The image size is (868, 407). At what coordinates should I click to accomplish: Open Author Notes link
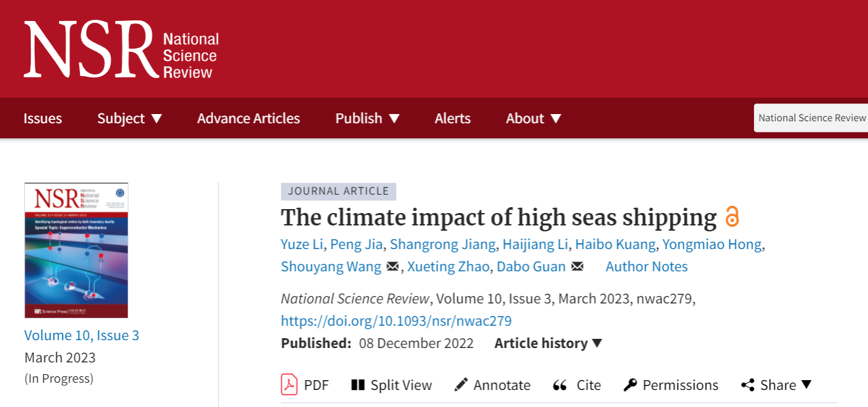646,267
